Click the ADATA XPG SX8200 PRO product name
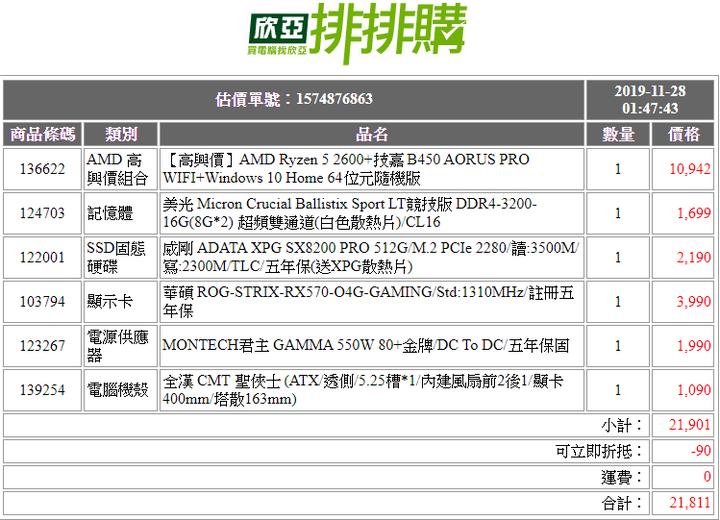 coord(371,257)
